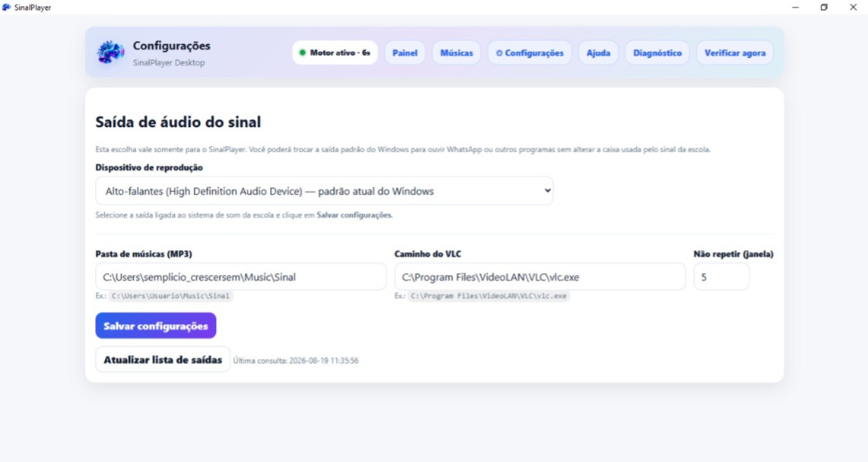Click the Caminho do VLC label
868x462 pixels.
(428, 254)
